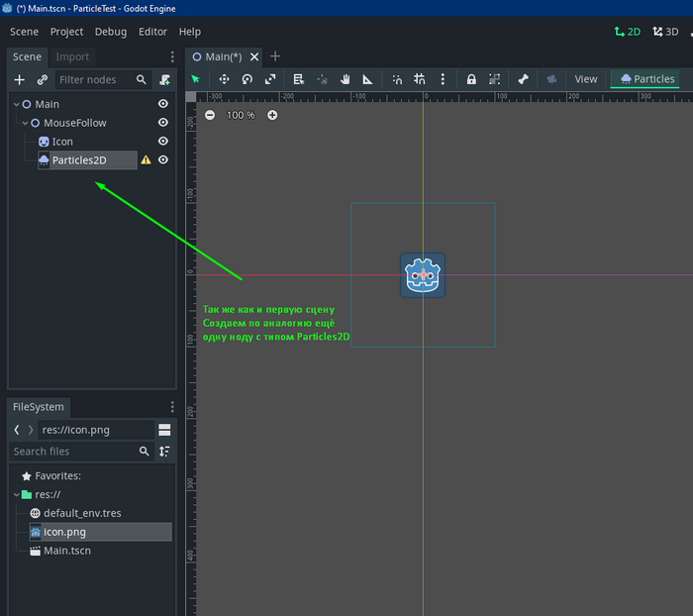The width and height of the screenshot is (693, 616).
Task: Click the lock selected object icon
Action: tap(471, 79)
